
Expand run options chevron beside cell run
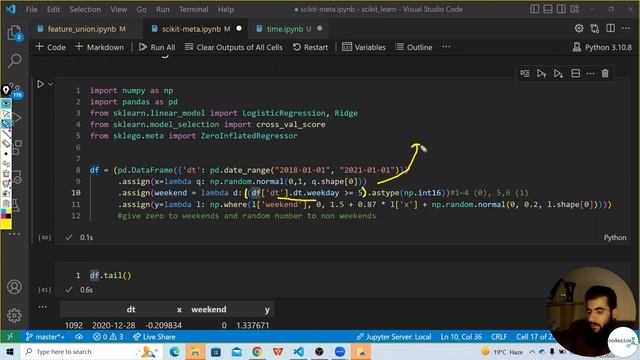point(51,84)
